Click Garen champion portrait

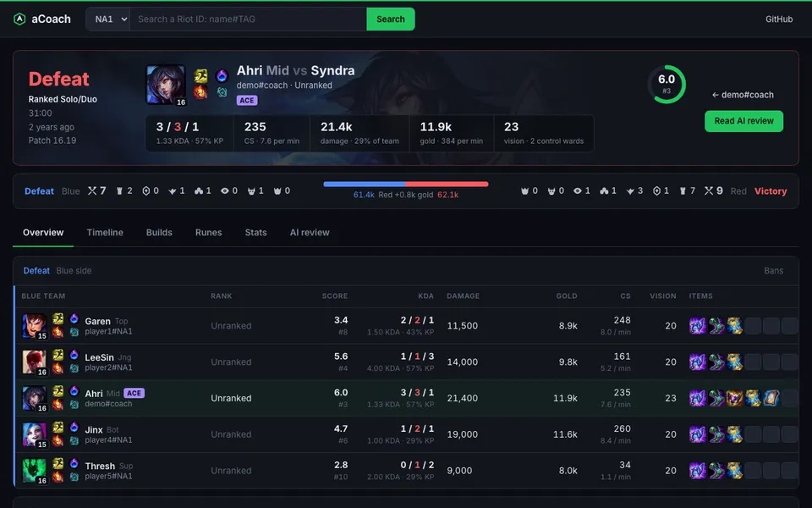click(34, 325)
